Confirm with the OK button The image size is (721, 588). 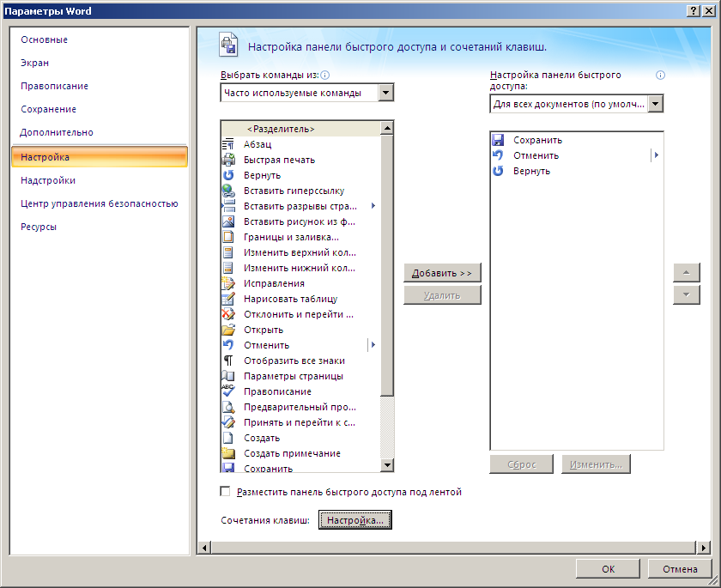[x=608, y=569]
